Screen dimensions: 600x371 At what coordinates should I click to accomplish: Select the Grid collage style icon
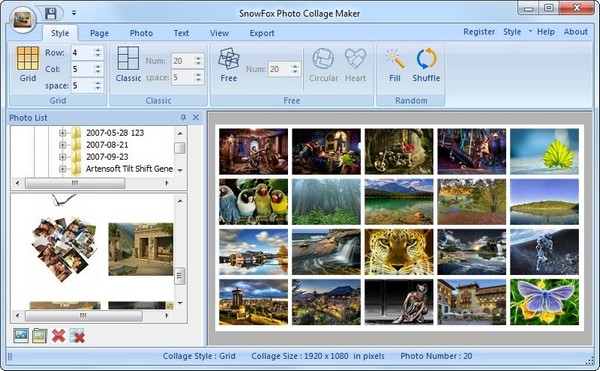tap(28, 58)
